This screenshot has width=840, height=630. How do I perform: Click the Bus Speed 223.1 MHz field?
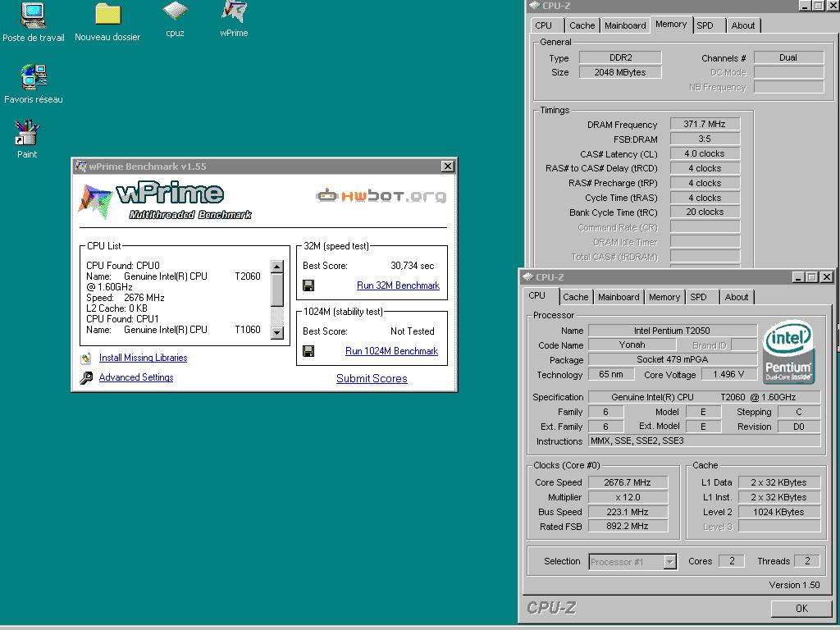pos(628,512)
